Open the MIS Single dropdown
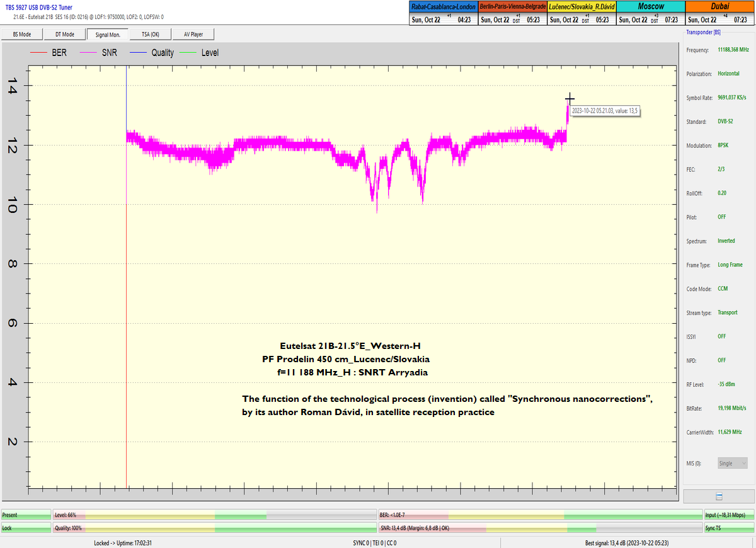This screenshot has width=756, height=548. pyautogui.click(x=733, y=463)
